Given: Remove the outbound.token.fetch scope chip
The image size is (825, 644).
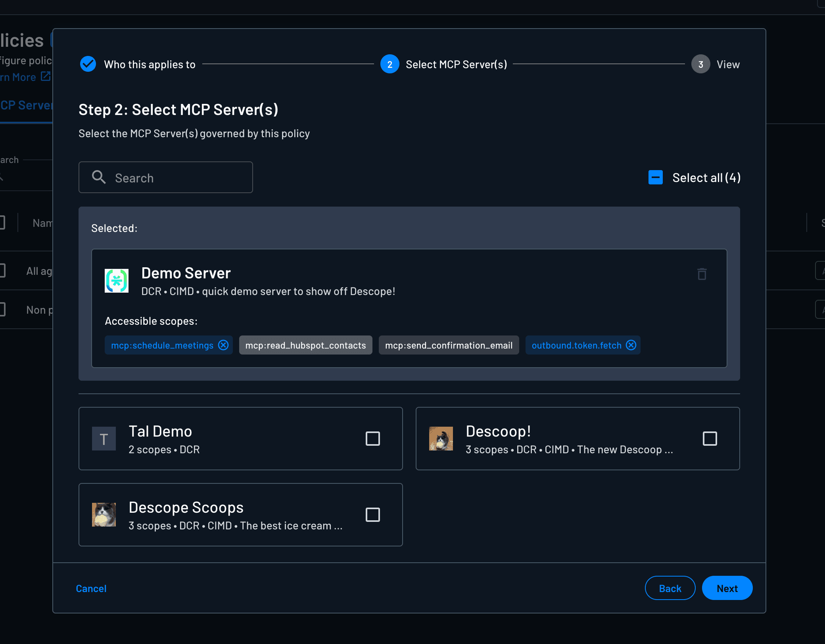Looking at the screenshot, I should pyautogui.click(x=631, y=345).
